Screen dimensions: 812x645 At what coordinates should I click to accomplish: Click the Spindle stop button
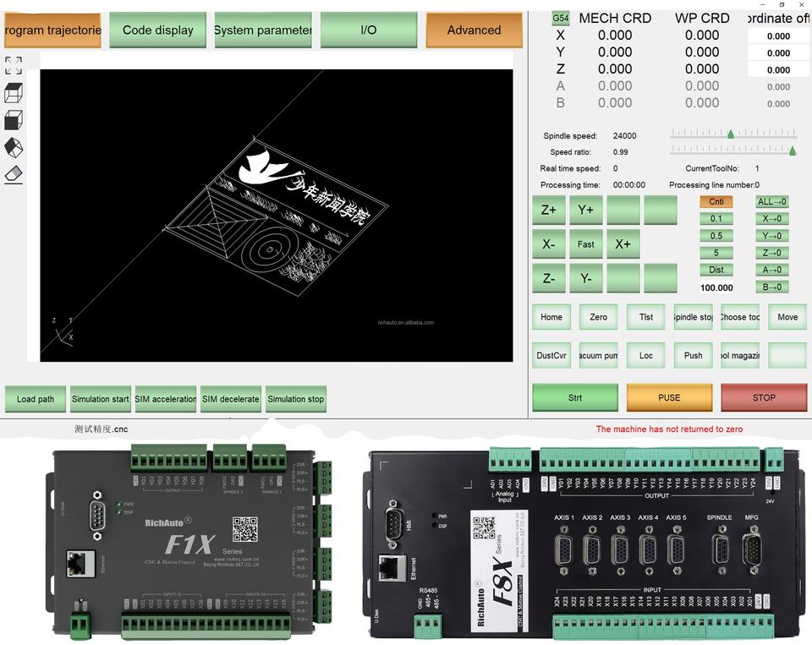[x=693, y=317]
